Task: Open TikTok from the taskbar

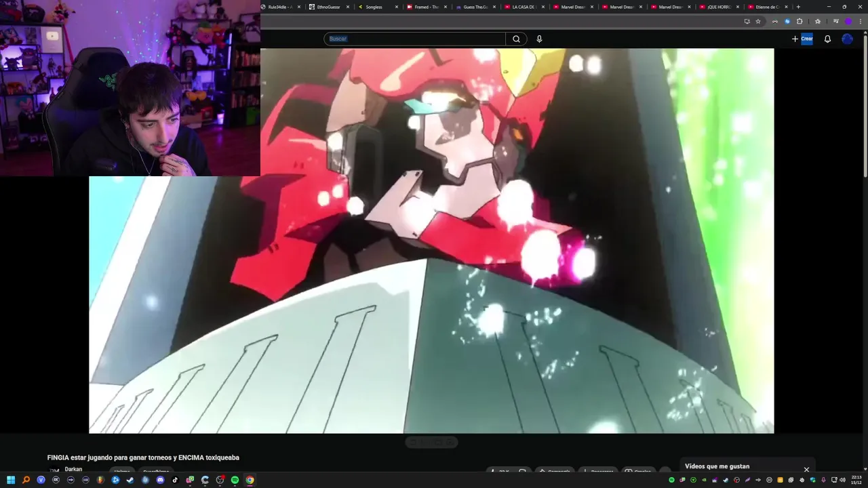Action: pos(175,480)
